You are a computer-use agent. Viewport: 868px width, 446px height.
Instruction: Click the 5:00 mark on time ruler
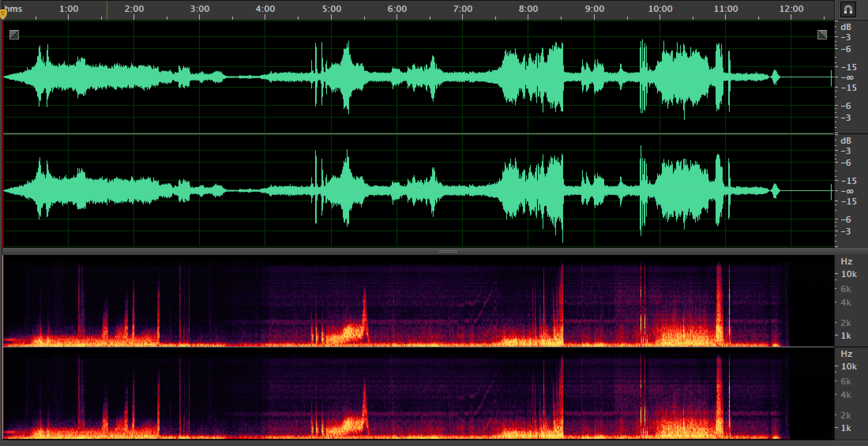coord(331,9)
